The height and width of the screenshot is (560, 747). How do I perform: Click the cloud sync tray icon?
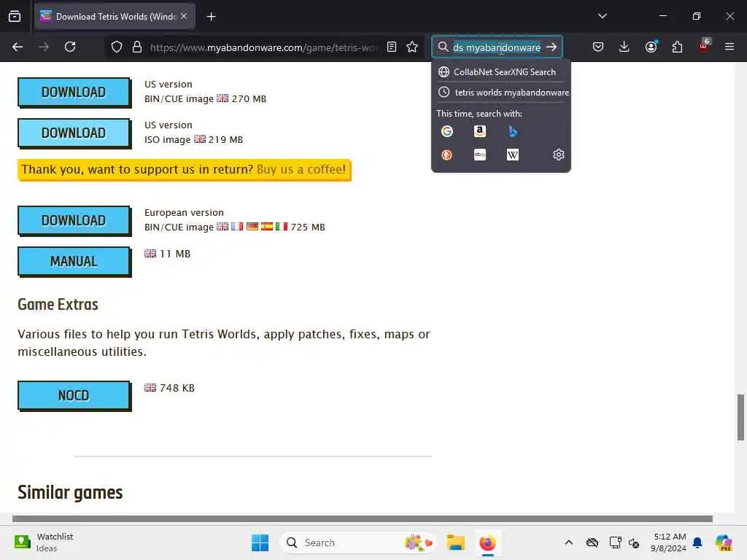[592, 542]
